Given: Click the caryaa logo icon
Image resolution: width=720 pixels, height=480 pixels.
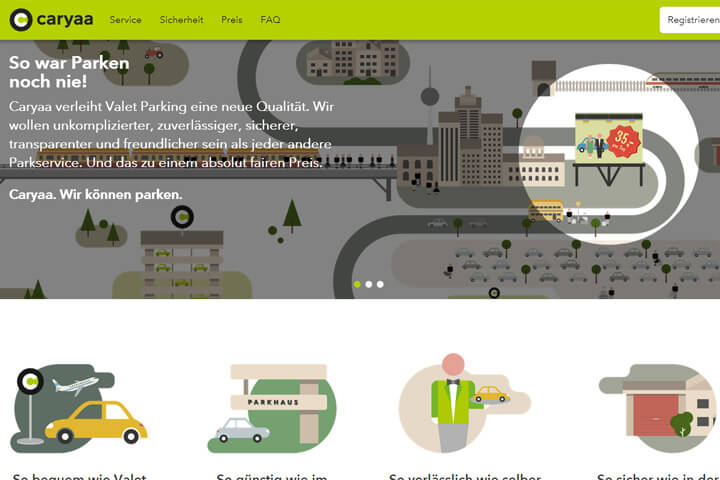Looking at the screenshot, I should click(20, 19).
